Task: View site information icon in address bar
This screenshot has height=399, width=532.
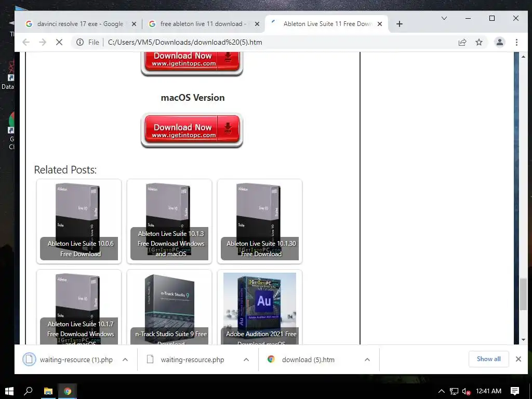Action: [x=79, y=42]
